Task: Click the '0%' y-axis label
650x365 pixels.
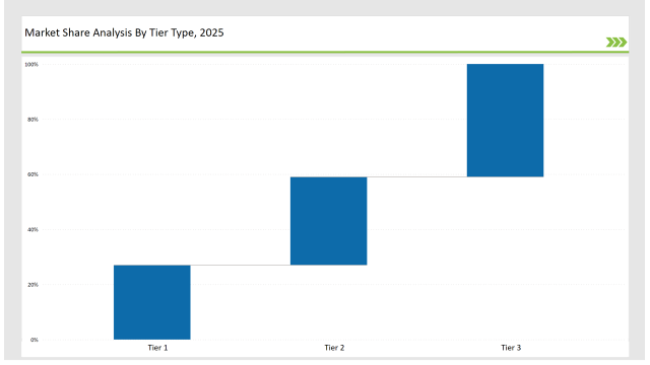Action: (x=34, y=340)
